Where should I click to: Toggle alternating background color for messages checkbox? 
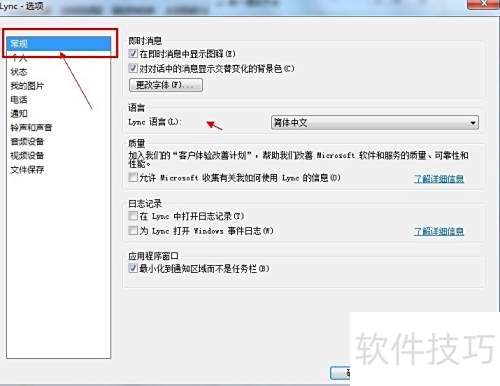133,68
